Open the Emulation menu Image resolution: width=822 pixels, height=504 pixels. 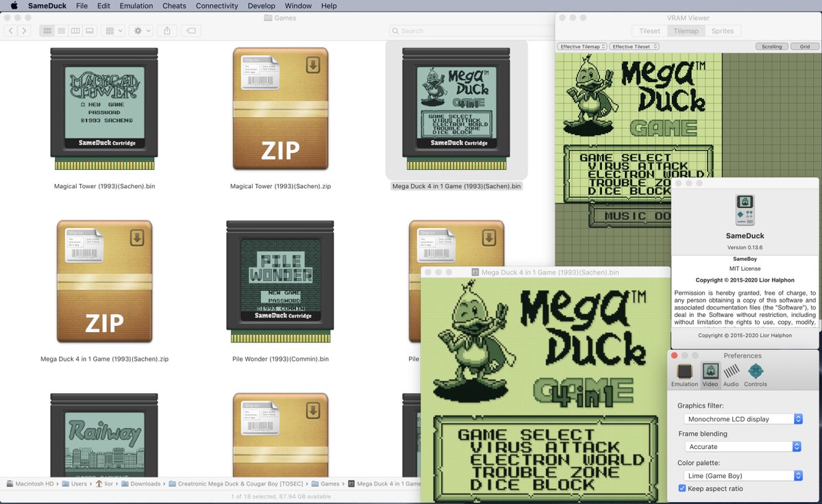pos(136,5)
